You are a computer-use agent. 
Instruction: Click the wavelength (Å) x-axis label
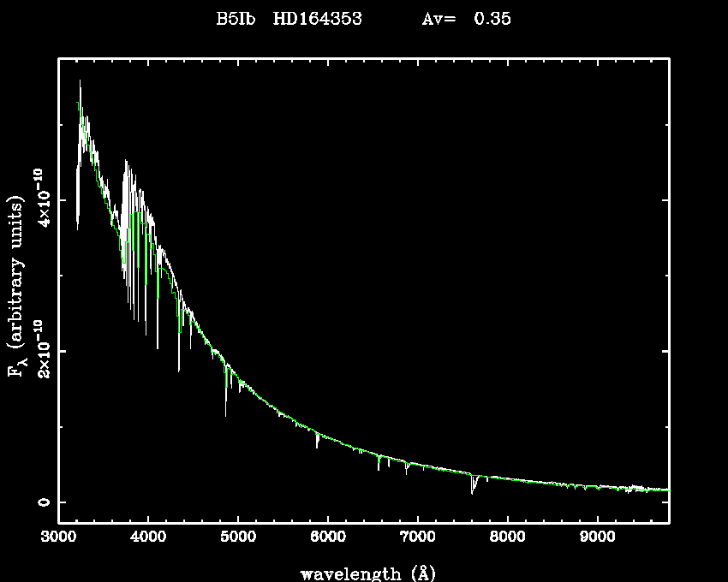[x=361, y=573]
